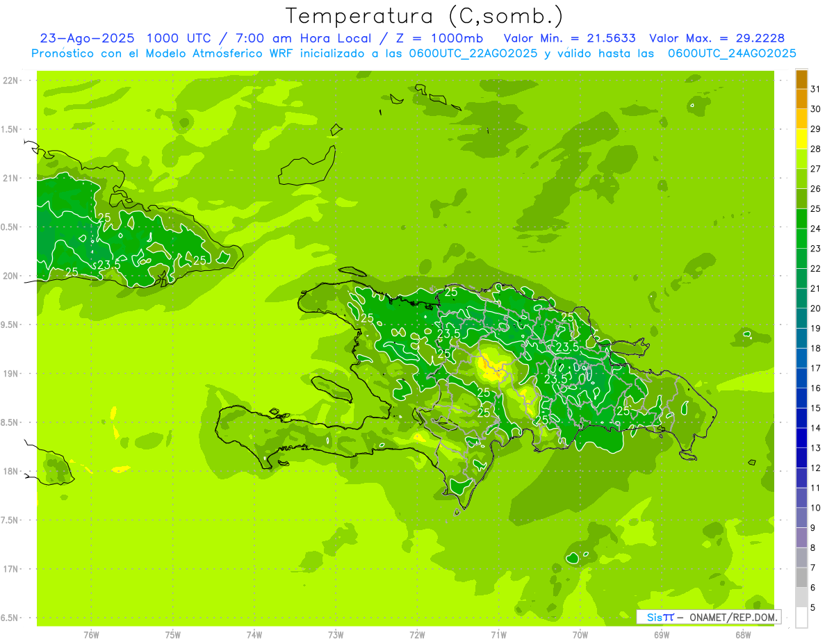Click the dark orange swatch above 31
The image size is (834, 644).
pyautogui.click(x=801, y=79)
